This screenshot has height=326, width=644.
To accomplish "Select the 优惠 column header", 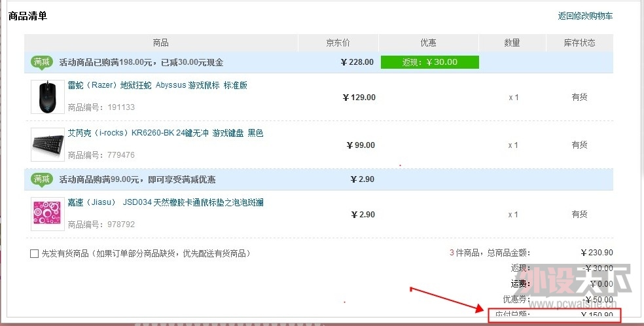I will (x=429, y=43).
